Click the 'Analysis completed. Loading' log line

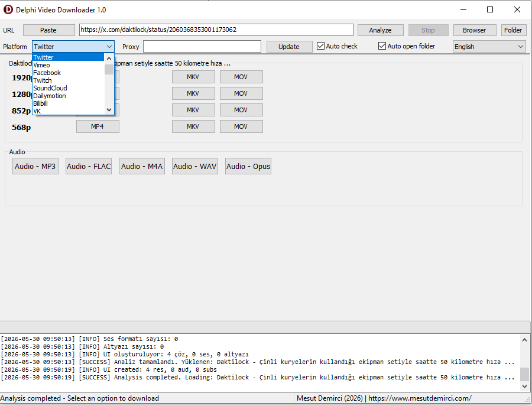[x=258, y=378]
